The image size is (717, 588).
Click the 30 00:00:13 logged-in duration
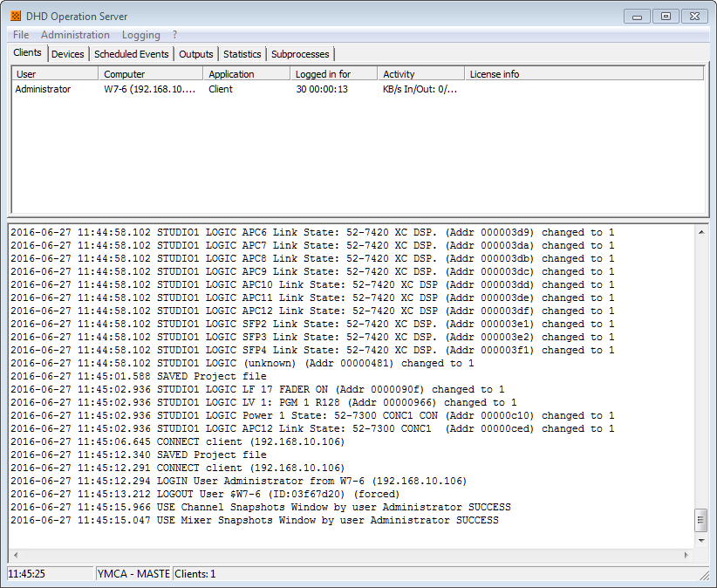[322, 89]
